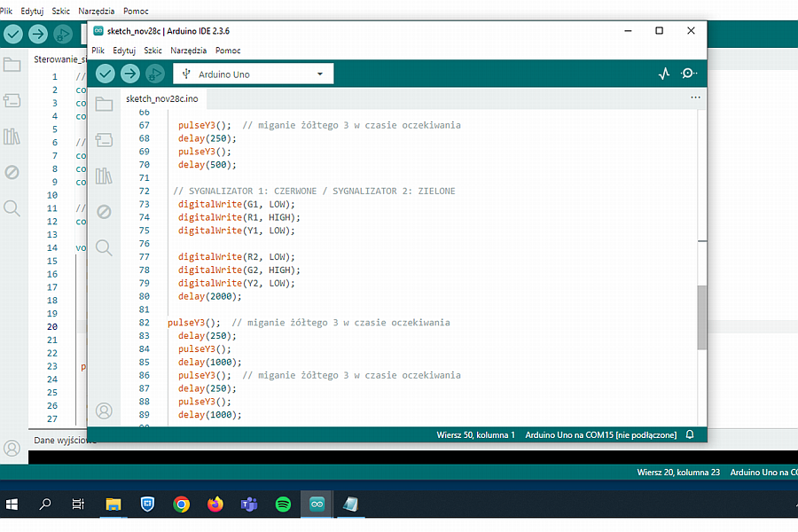798x532 pixels.
Task: Open the Narzędzia menu
Action: point(188,51)
